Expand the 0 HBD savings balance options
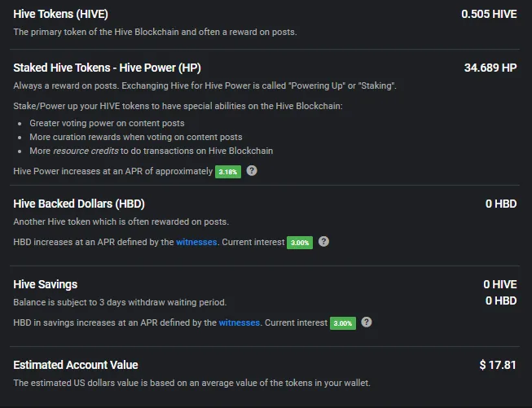This screenshot has height=408, width=532. click(x=501, y=301)
